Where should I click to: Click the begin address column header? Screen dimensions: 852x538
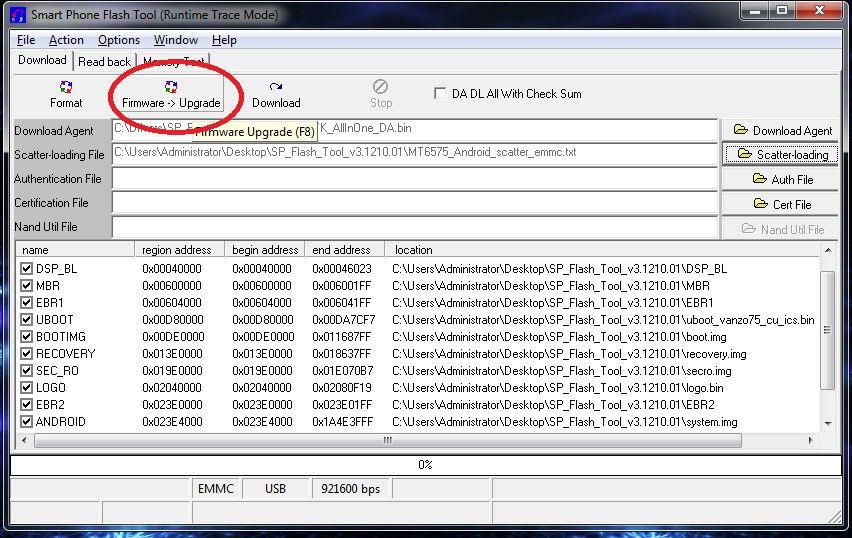click(265, 250)
